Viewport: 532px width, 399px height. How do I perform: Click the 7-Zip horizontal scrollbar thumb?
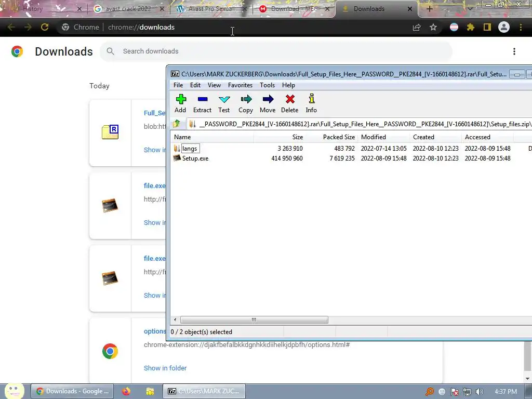tap(254, 320)
